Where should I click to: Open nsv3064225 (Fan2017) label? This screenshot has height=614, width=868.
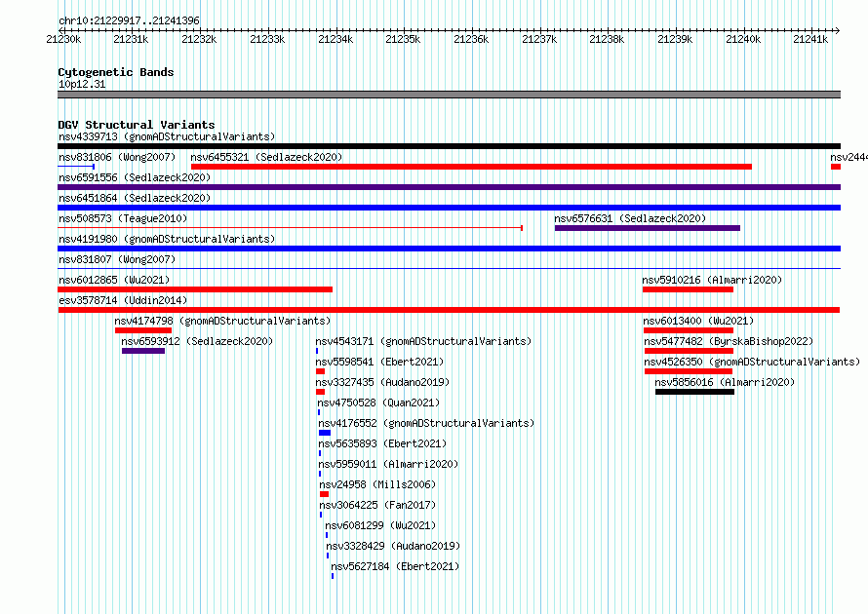click(377, 505)
